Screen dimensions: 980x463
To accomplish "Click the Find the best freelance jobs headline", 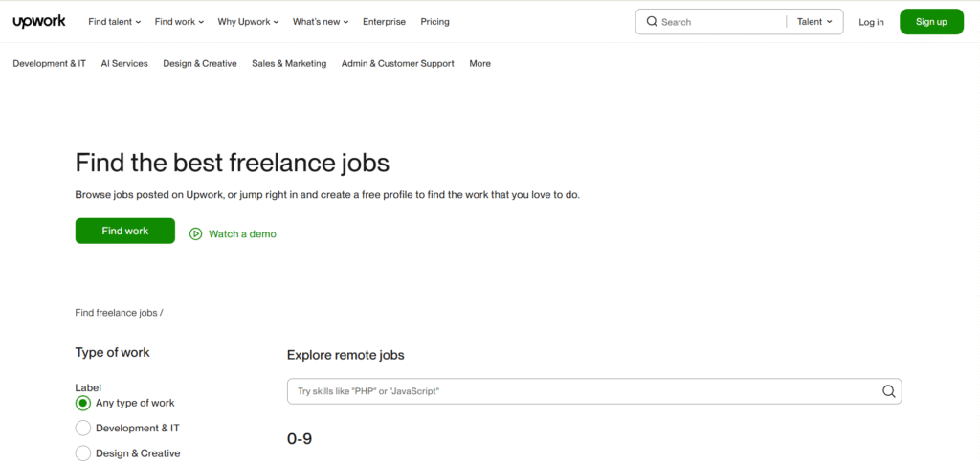I will point(233,163).
